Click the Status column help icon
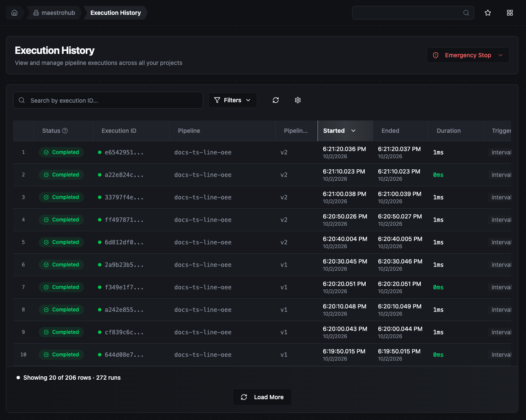The width and height of the screenshot is (526, 420). 65,131
